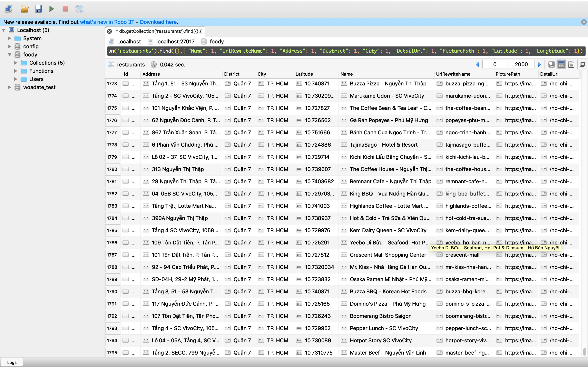
Task: Tick the checkbox beside The Coffee House row
Action: [x=126, y=169]
